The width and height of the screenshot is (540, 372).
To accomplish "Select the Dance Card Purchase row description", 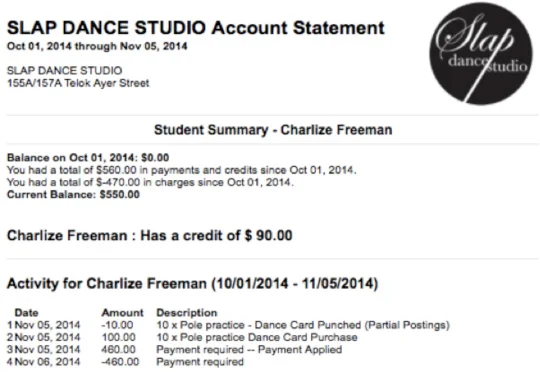I will pos(257,337).
